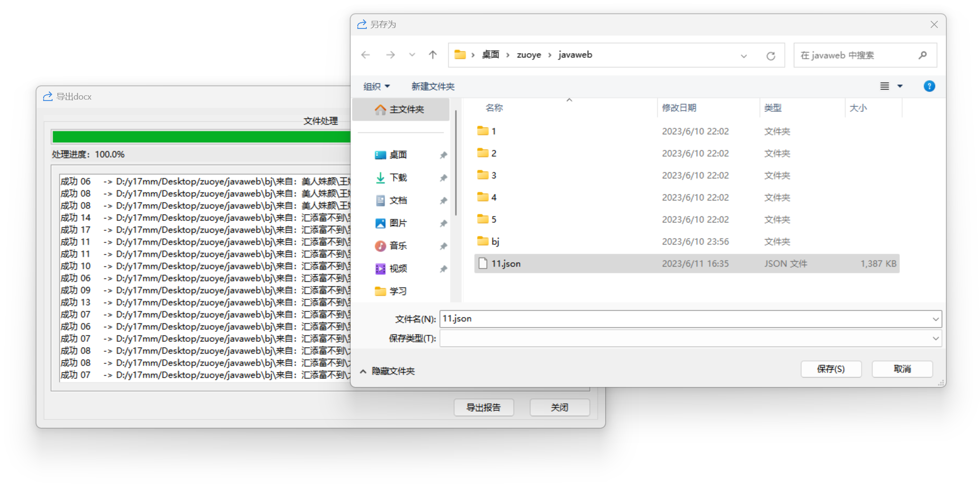Viewport: 980px width, 496px height.
Task: Click the pin icon next to 视频
Action: point(443,269)
